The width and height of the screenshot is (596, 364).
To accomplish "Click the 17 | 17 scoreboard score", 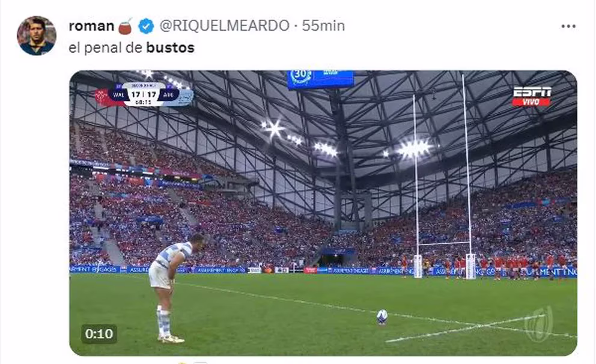I will [x=144, y=94].
